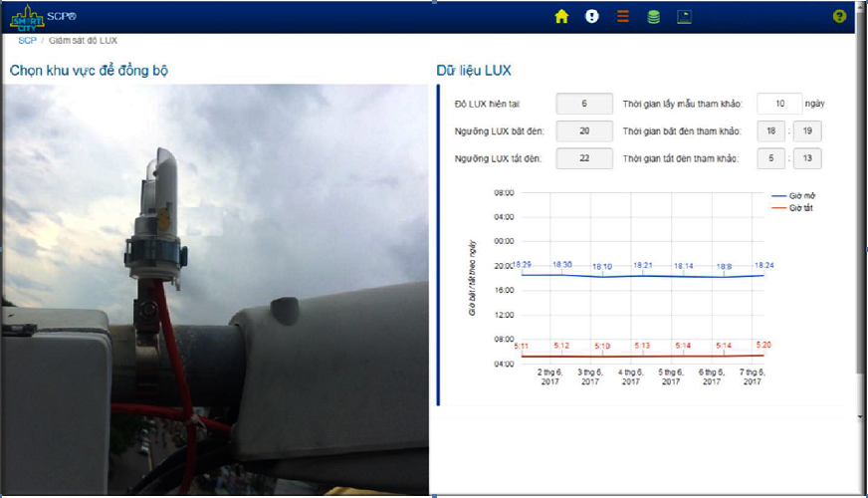Select the LUX turn-on threshold field
Image resolution: width=868 pixels, height=498 pixels.
click(x=583, y=131)
